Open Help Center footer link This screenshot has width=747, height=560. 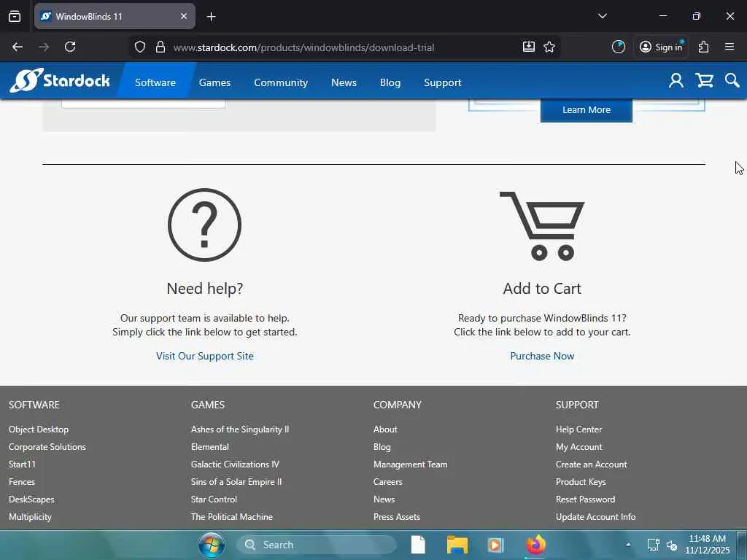pos(578,429)
